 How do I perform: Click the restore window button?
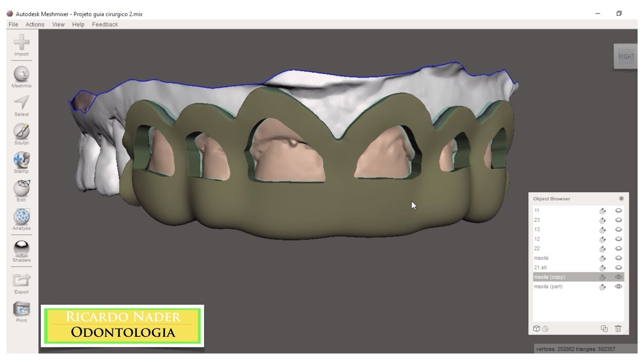point(619,14)
